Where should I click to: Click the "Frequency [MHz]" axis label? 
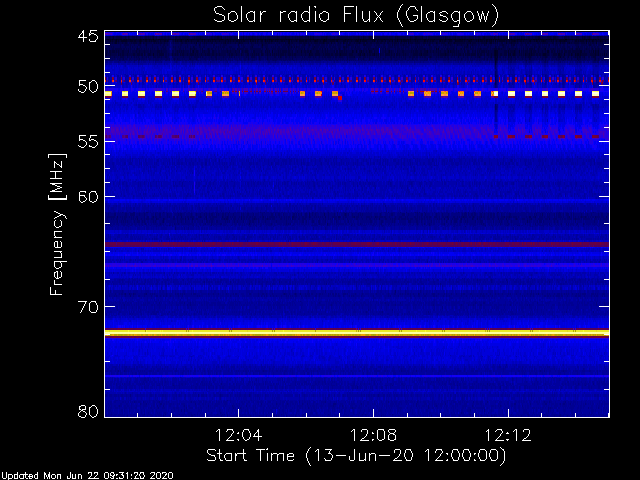(x=57, y=224)
